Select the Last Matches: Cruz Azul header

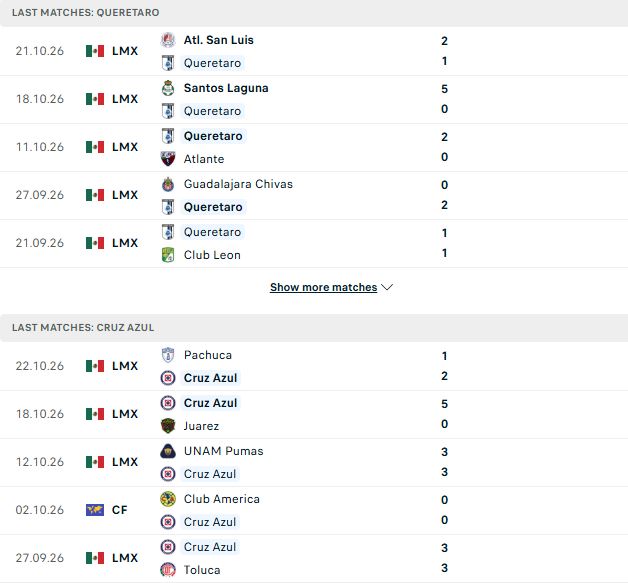click(314, 328)
